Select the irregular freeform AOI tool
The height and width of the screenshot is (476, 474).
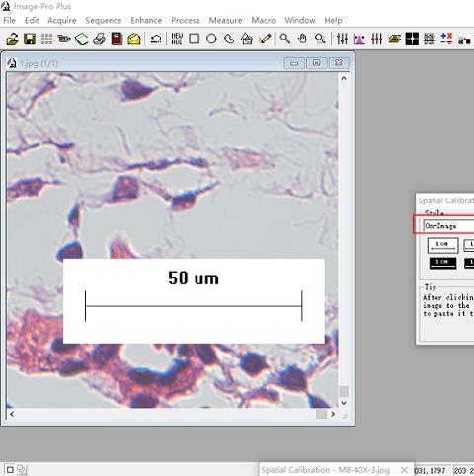(x=229, y=40)
